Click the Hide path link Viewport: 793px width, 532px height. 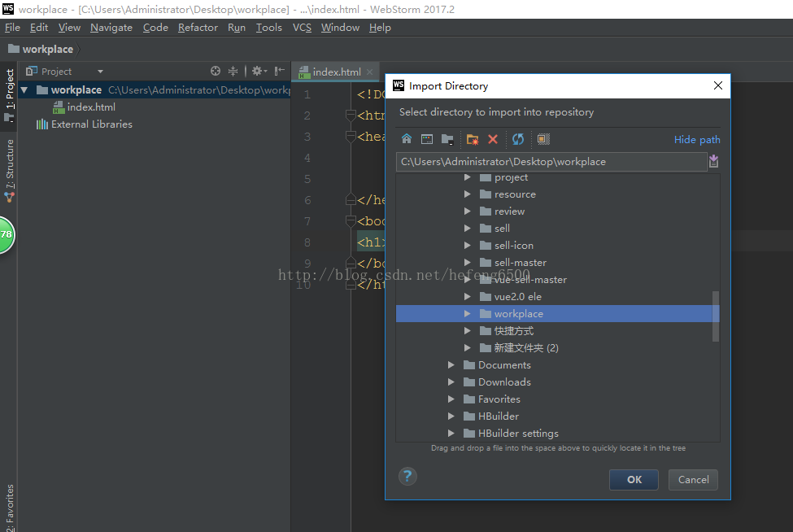point(697,140)
